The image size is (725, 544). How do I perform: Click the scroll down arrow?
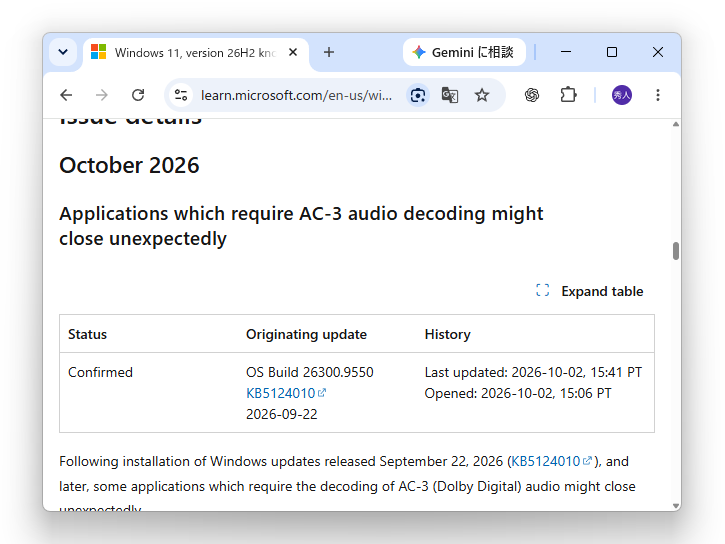[x=676, y=506]
